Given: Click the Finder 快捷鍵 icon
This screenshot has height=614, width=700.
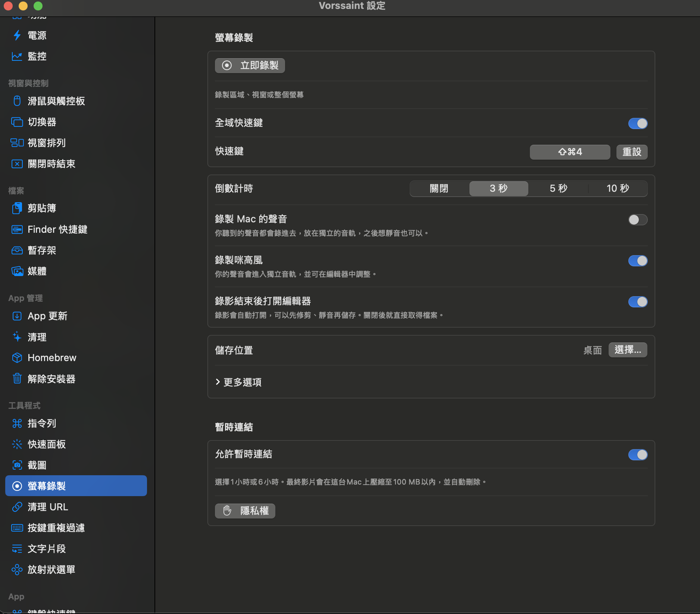Looking at the screenshot, I should click(17, 229).
